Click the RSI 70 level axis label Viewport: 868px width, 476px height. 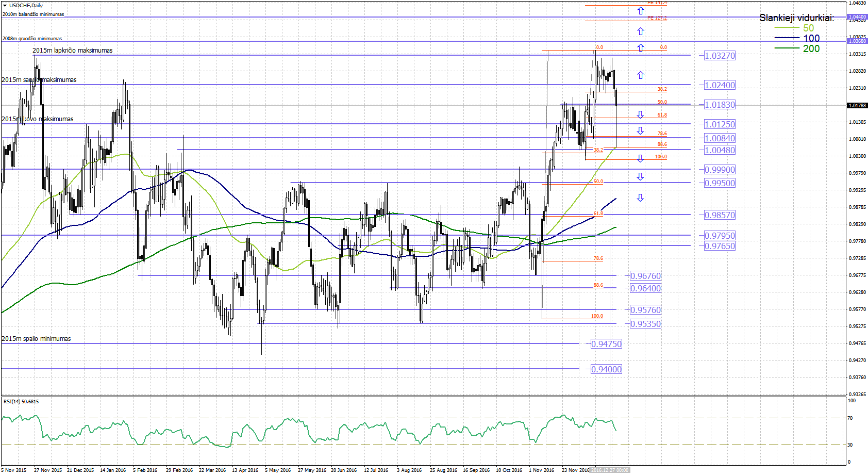coord(850,418)
